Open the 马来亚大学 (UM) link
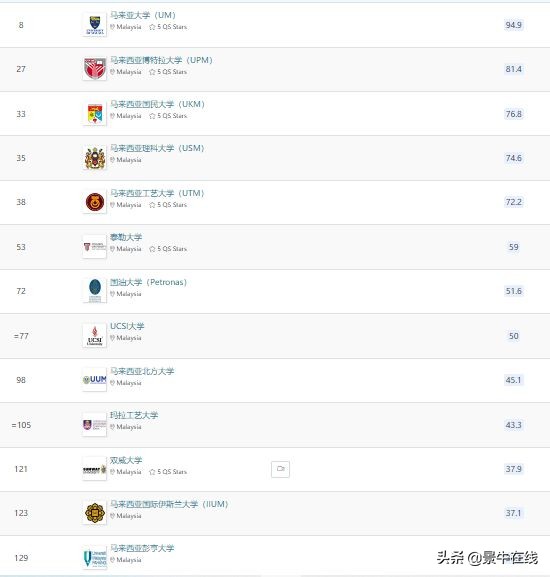 pyautogui.click(x=143, y=15)
